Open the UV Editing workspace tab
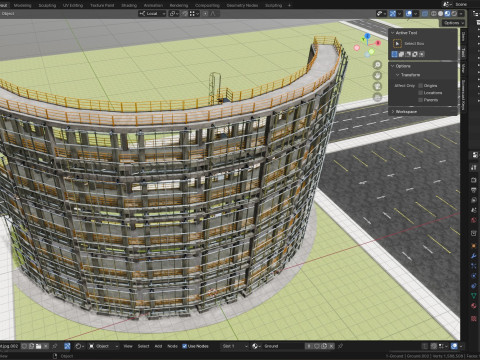The height and width of the screenshot is (360, 480). click(x=73, y=5)
